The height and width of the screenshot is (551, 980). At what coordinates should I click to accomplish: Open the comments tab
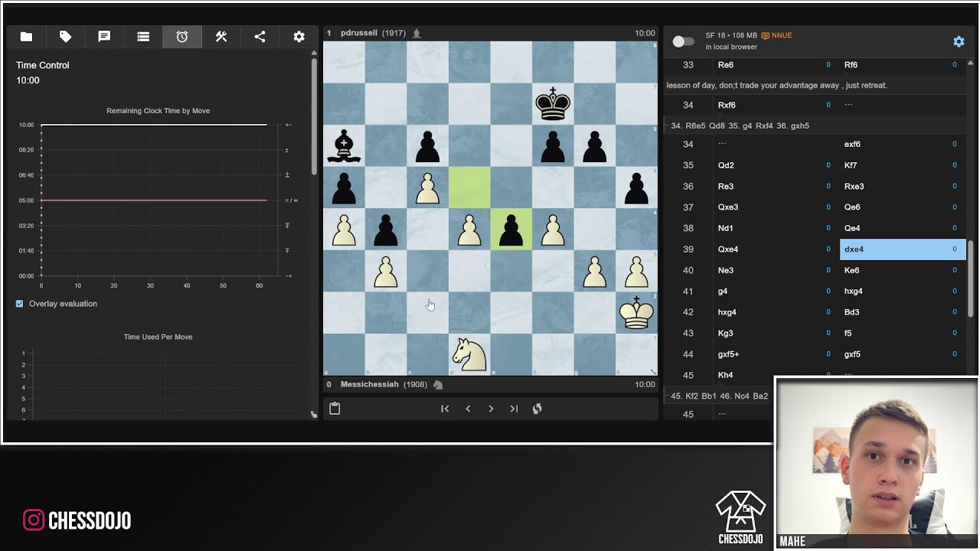coord(104,37)
